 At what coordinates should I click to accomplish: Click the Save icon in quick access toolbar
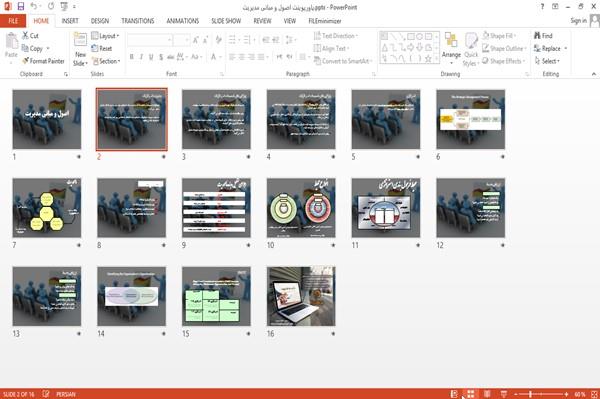tap(21, 7)
